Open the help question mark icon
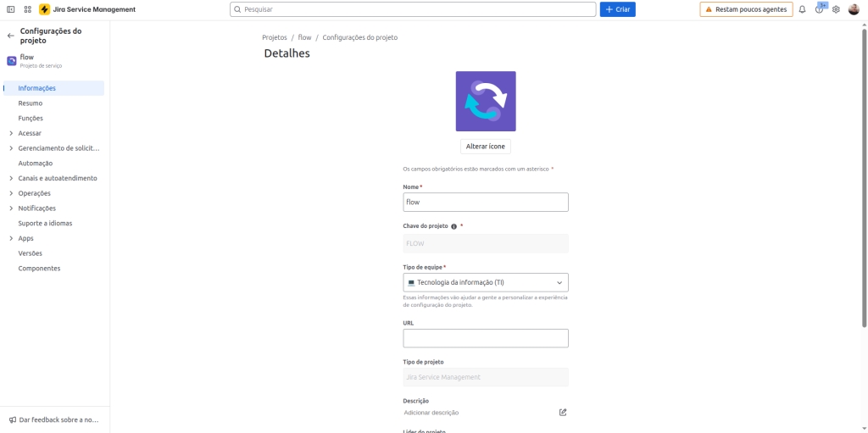The width and height of the screenshot is (868, 433). (819, 9)
